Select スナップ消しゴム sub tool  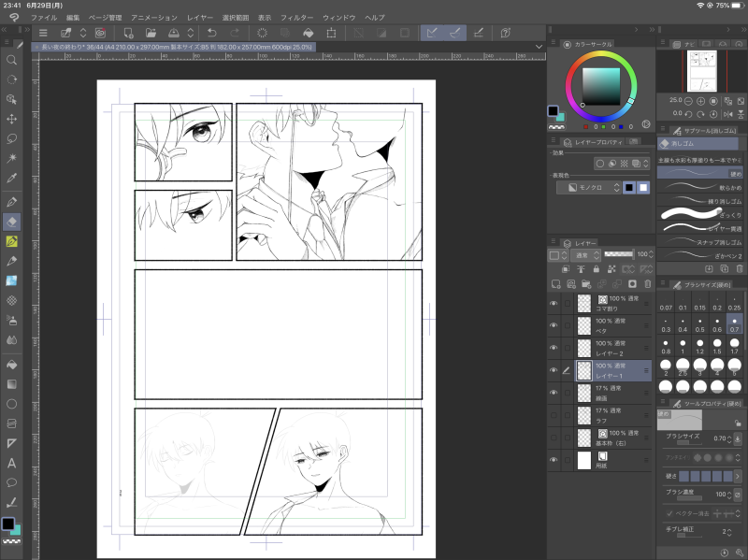[700, 242]
